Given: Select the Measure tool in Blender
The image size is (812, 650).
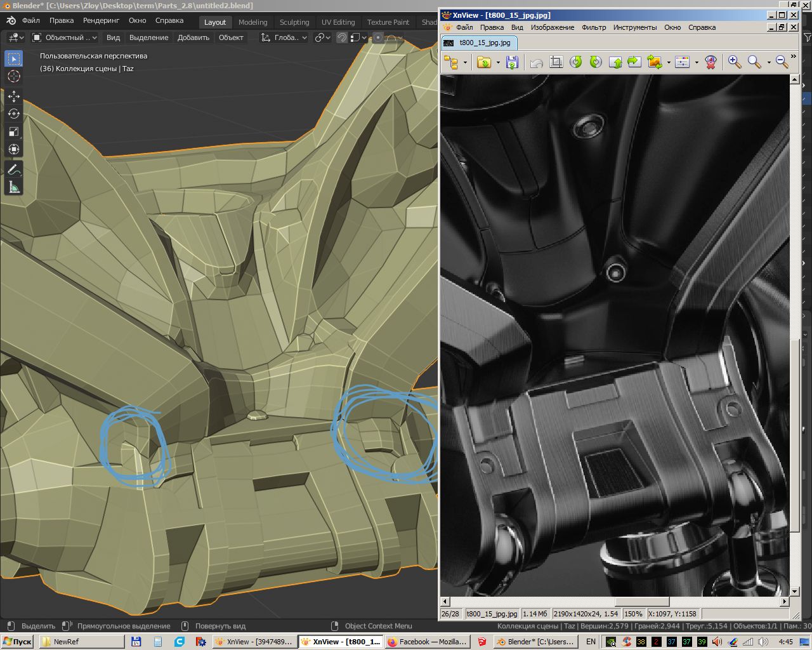Looking at the screenshot, I should (x=13, y=187).
